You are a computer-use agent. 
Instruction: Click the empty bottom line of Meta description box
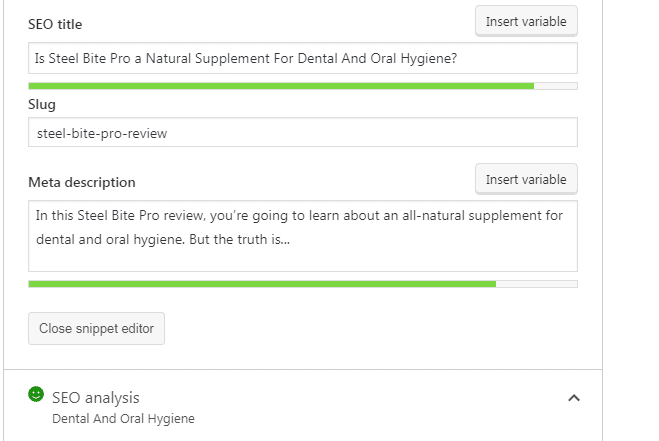coord(302,260)
